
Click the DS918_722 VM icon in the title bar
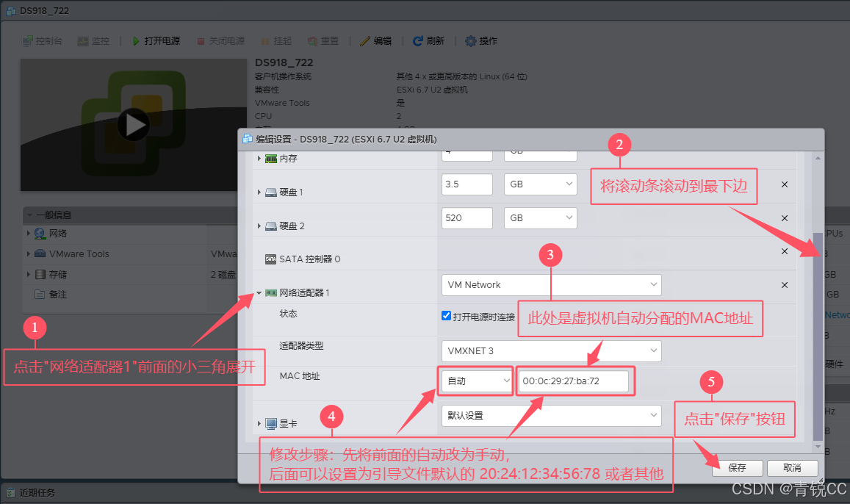pos(11,10)
